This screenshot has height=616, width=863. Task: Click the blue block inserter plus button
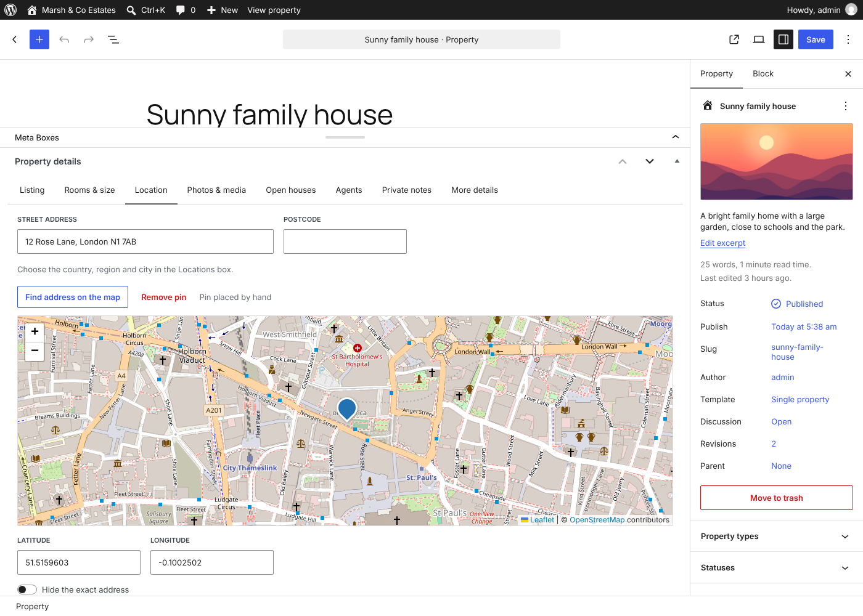pyautogui.click(x=39, y=39)
